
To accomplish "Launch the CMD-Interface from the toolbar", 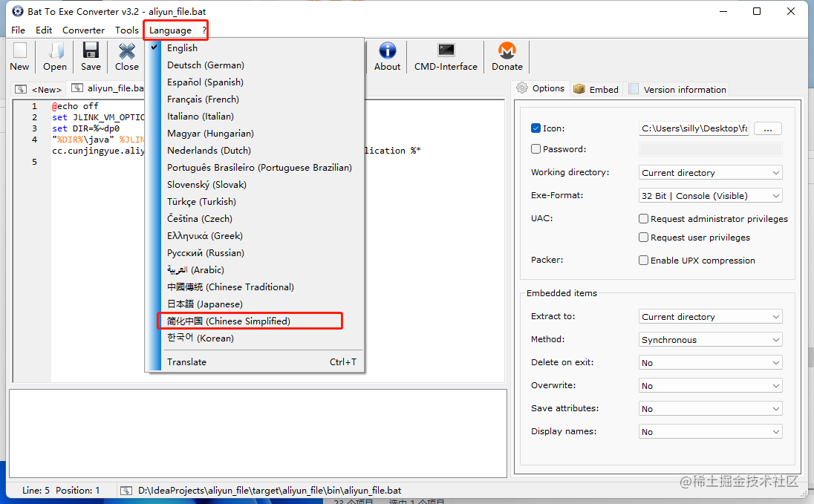I will click(x=445, y=56).
